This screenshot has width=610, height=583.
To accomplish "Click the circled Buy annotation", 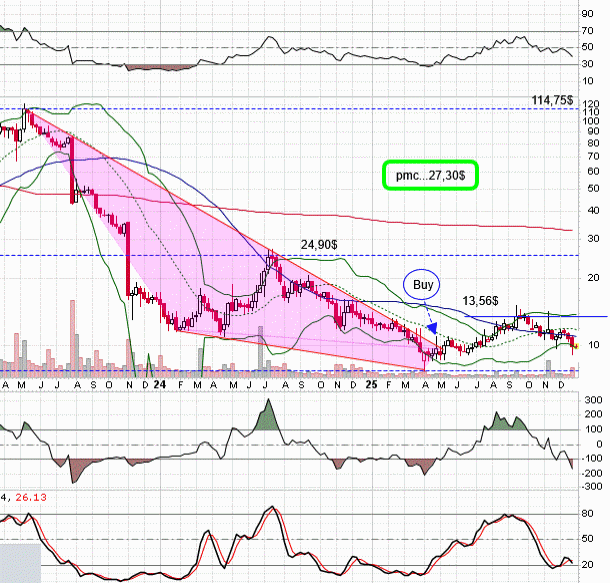I will point(424,285).
